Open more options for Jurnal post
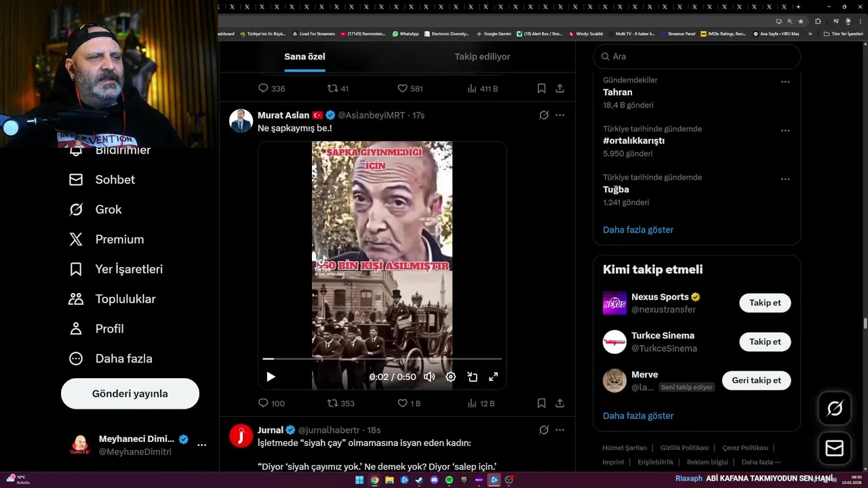Screen dimensions: 868x488 (559, 430)
